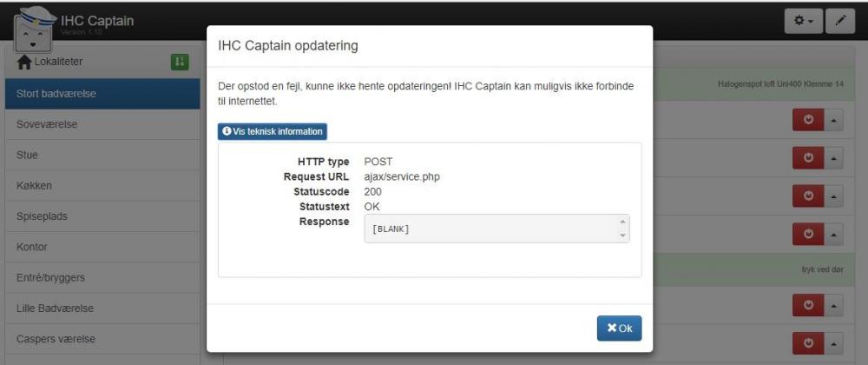
Task: Select Soveværelse in the sidebar
Action: pos(47,124)
